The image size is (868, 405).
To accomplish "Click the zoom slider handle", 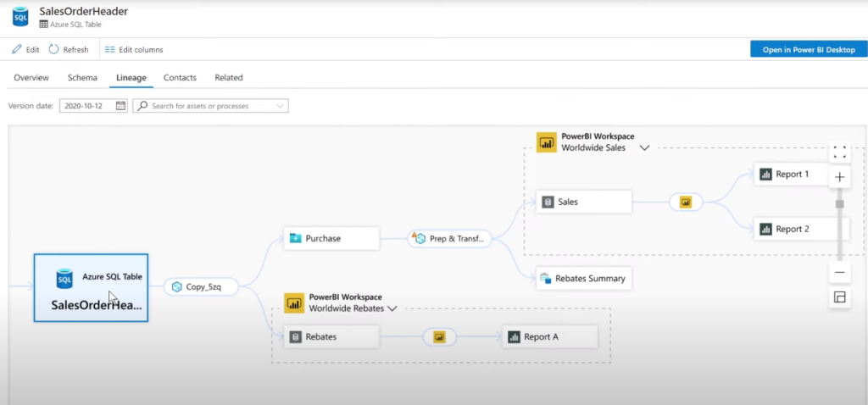I will [x=840, y=204].
